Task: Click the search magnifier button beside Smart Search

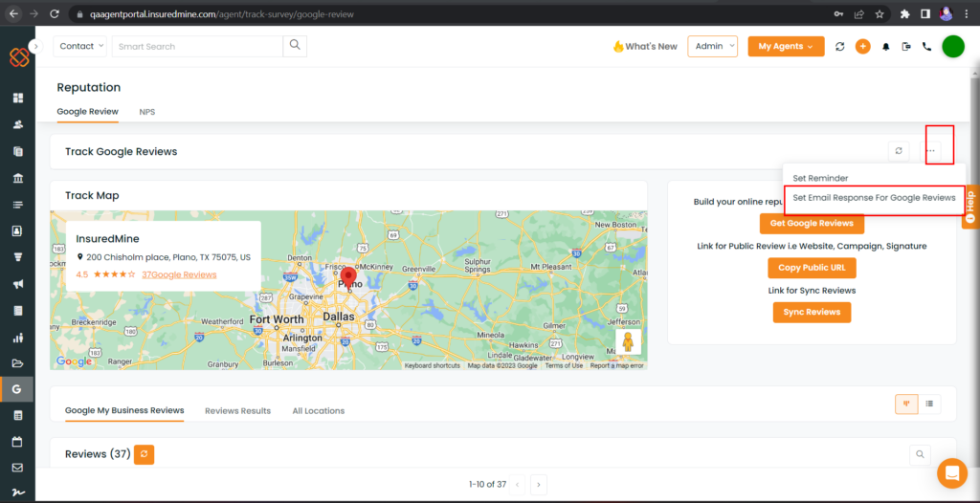Action: 295,46
